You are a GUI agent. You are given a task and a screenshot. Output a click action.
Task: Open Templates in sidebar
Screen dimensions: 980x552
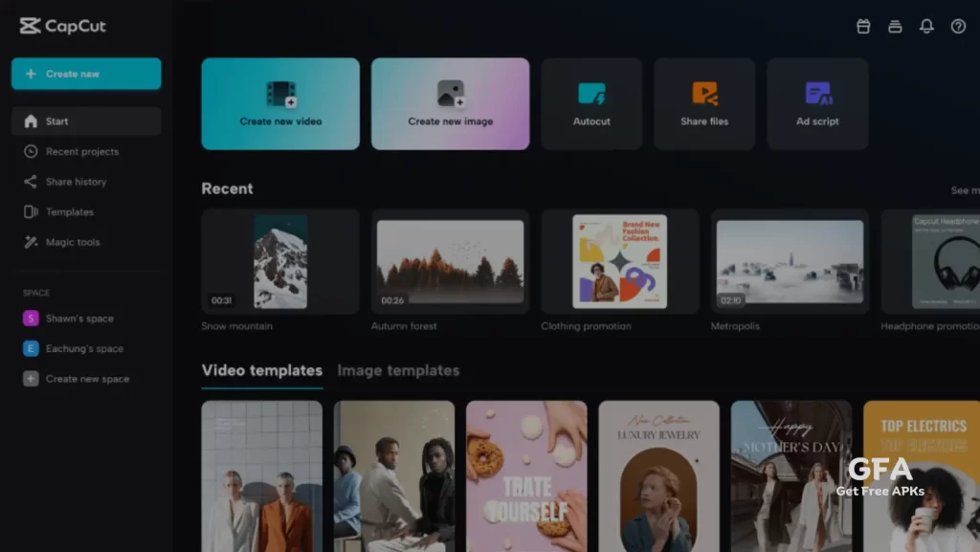[86, 211]
